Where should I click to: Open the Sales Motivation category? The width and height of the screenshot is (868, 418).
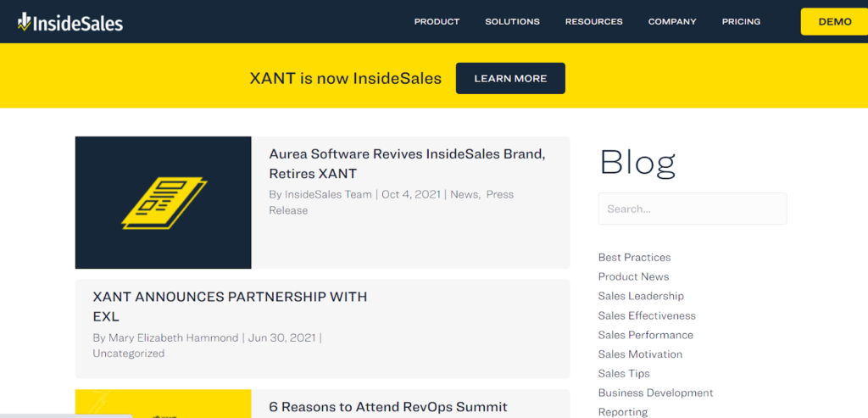(640, 354)
